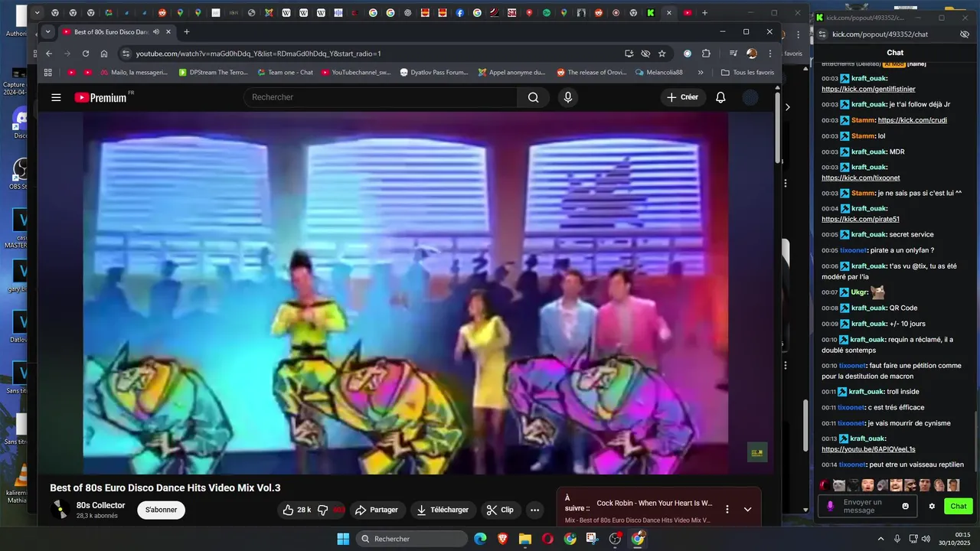Open the kick.com/pirate51 link in chat
This screenshot has height=551, width=980.
pyautogui.click(x=861, y=220)
